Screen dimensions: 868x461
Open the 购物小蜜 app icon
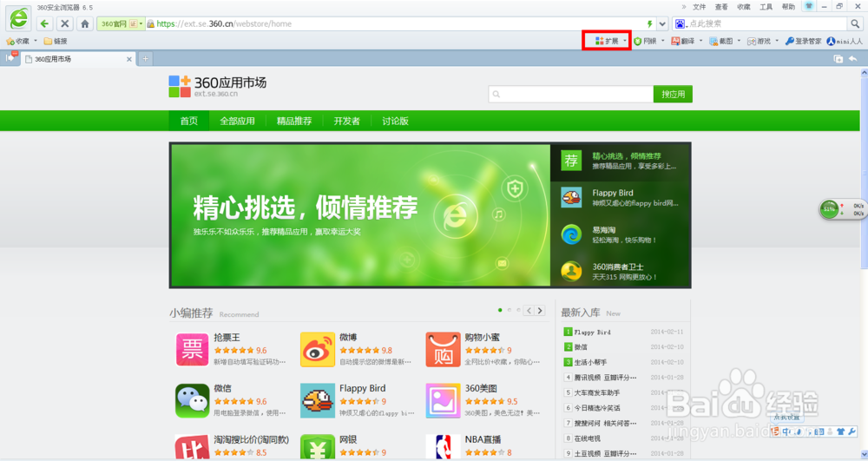tap(443, 349)
